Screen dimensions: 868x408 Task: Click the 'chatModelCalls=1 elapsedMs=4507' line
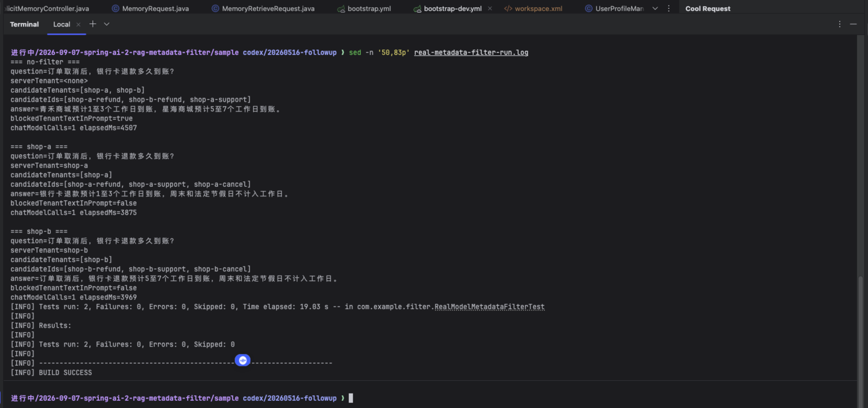click(x=74, y=128)
